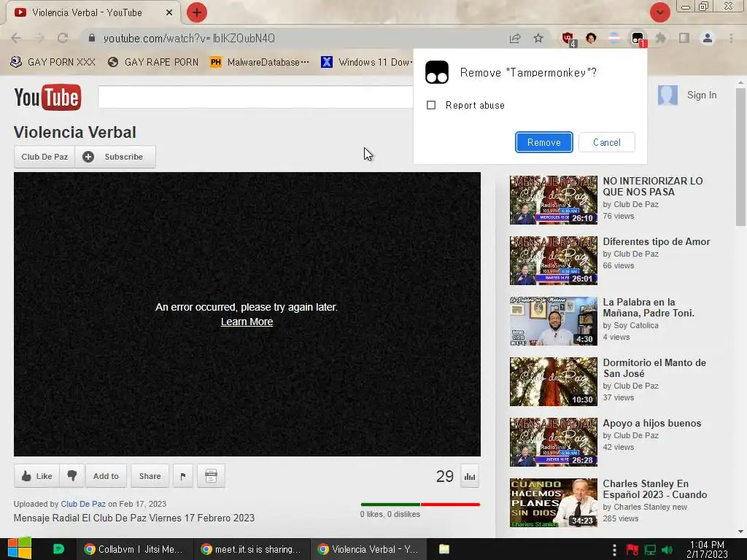747x560 pixels.
Task: Toggle the browser side panel icon
Action: 684,38
